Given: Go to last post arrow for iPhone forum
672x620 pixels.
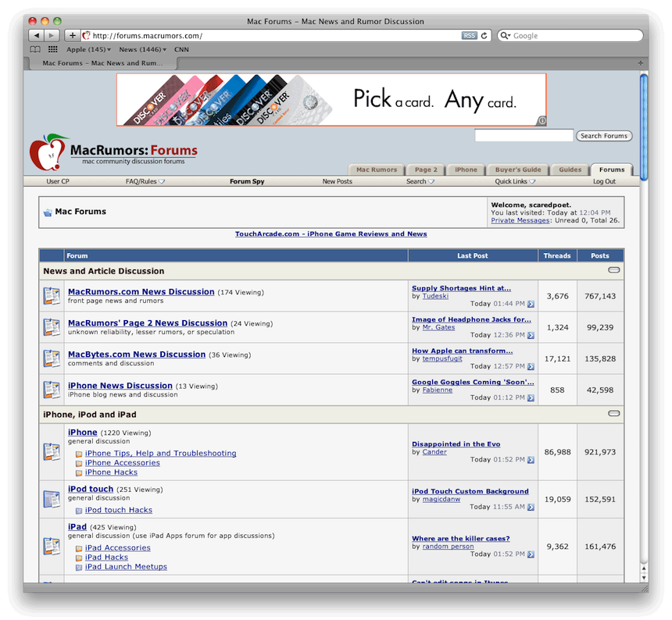Looking at the screenshot, I should coord(531,460).
